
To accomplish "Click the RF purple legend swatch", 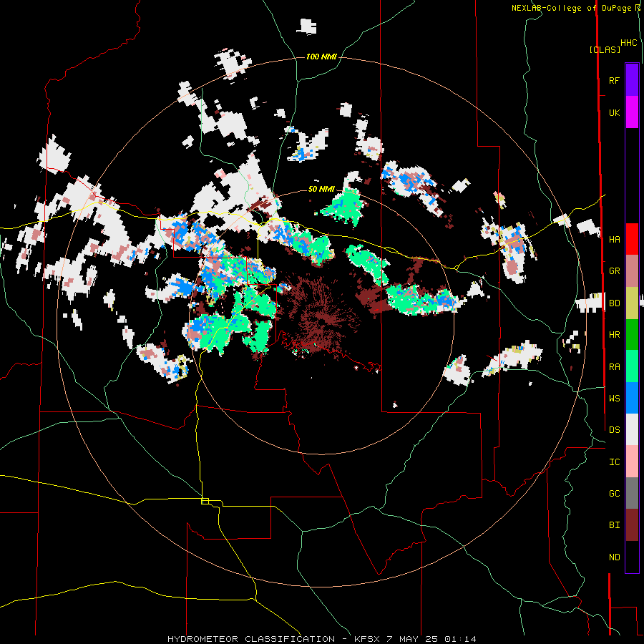I will 632,80.
